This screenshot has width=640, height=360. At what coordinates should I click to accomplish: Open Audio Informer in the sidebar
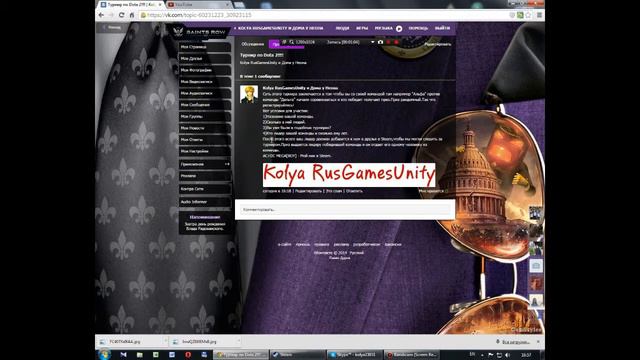(x=205, y=202)
